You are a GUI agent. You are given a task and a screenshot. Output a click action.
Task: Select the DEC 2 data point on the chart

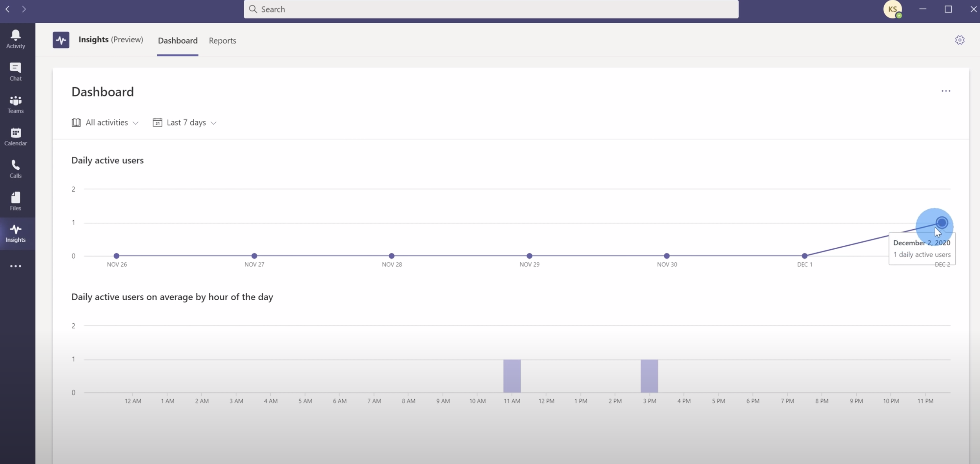tap(942, 222)
